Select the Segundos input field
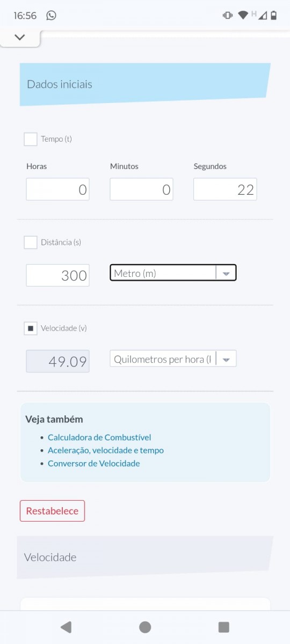 (x=225, y=189)
